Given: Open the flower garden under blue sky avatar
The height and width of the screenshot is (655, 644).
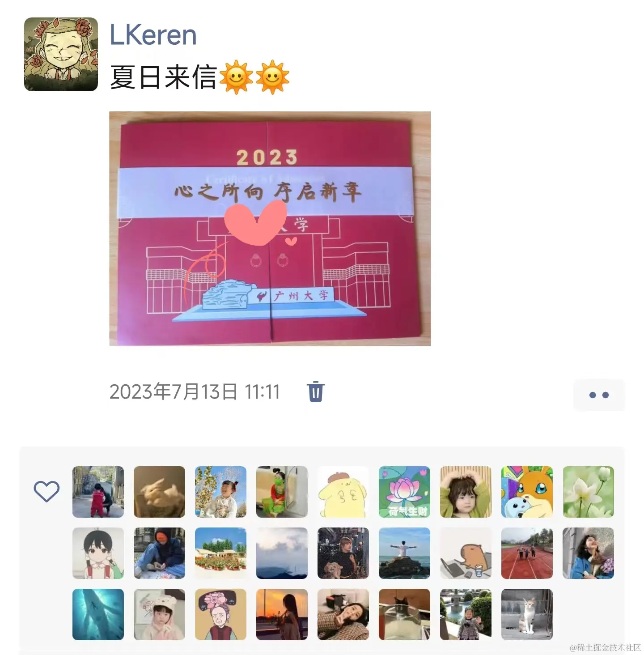Looking at the screenshot, I should [220, 553].
